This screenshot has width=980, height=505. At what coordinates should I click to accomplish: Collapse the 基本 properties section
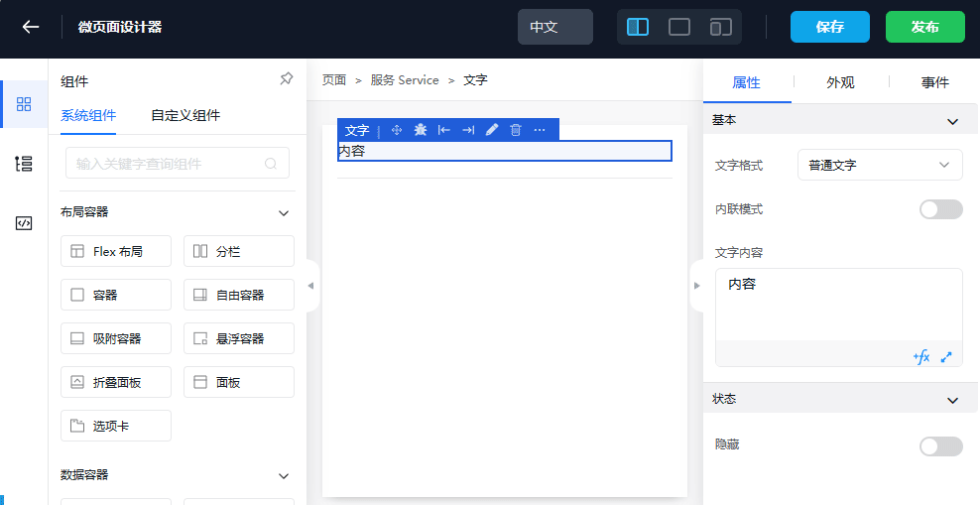click(953, 121)
